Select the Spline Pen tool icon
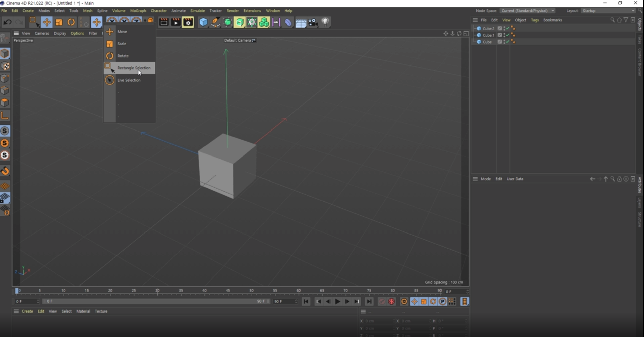Screen dimensions: 644x337 (x=216, y=22)
